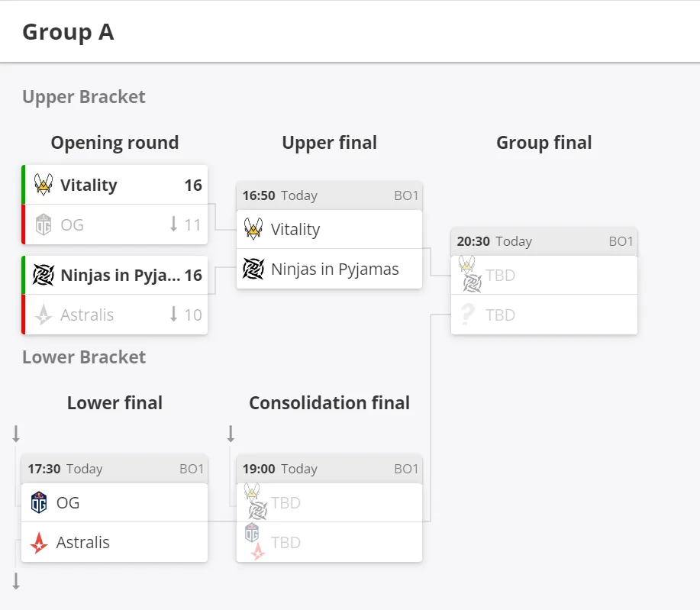This screenshot has width=700, height=610.
Task: Open the 17:30 Today Lower final header
Action: 115,469
